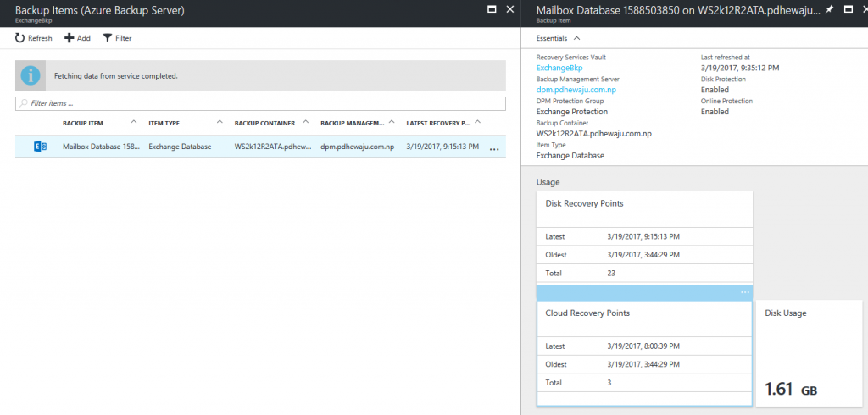
Task: Sort by Backup Container column
Action: click(x=266, y=123)
